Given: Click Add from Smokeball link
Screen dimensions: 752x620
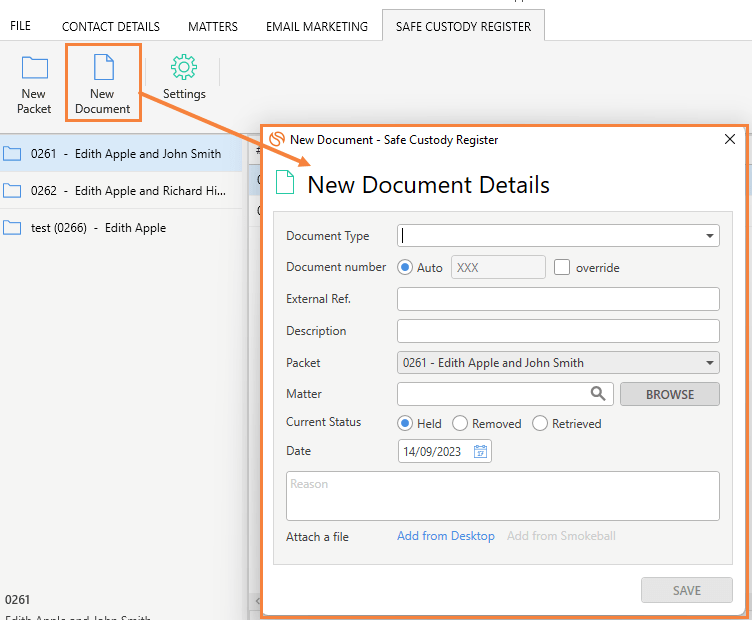Looking at the screenshot, I should click(561, 536).
